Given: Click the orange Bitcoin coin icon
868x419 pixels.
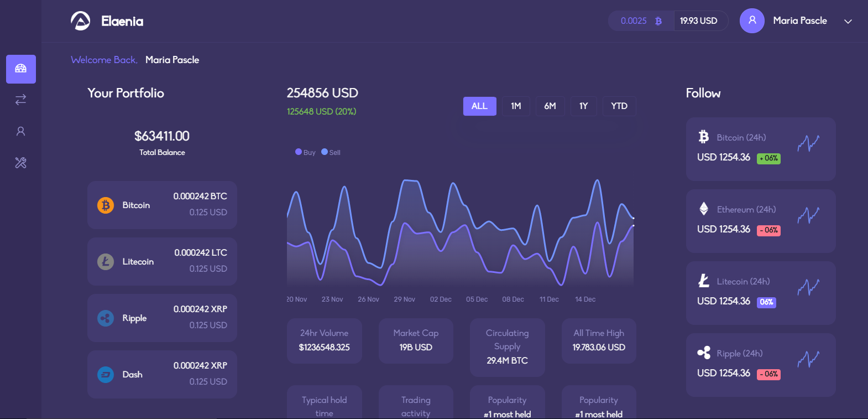Looking at the screenshot, I should [106, 205].
